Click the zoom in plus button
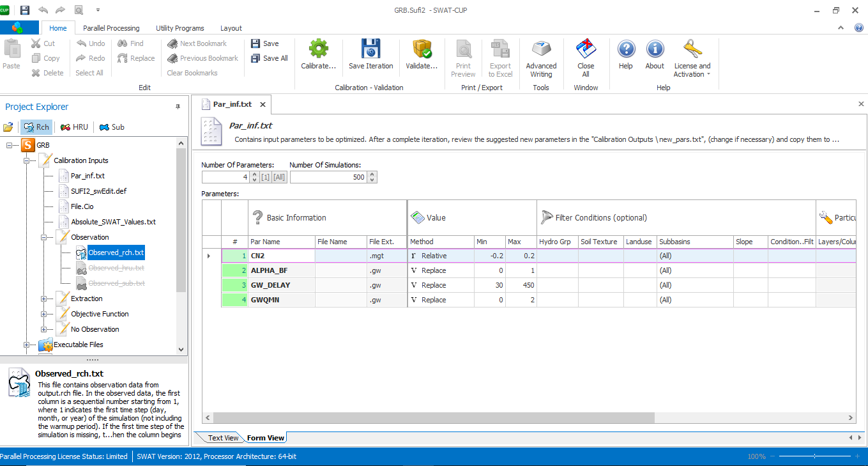 coord(857,456)
